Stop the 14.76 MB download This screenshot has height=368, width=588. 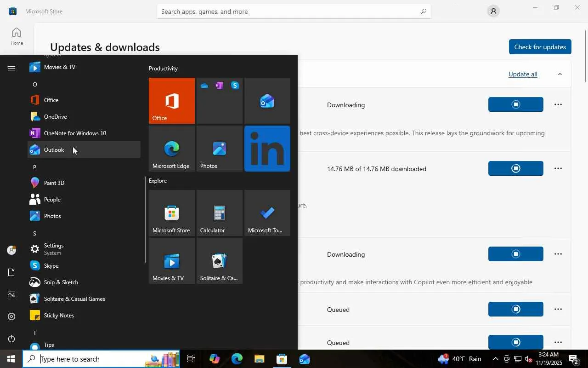tap(516, 168)
